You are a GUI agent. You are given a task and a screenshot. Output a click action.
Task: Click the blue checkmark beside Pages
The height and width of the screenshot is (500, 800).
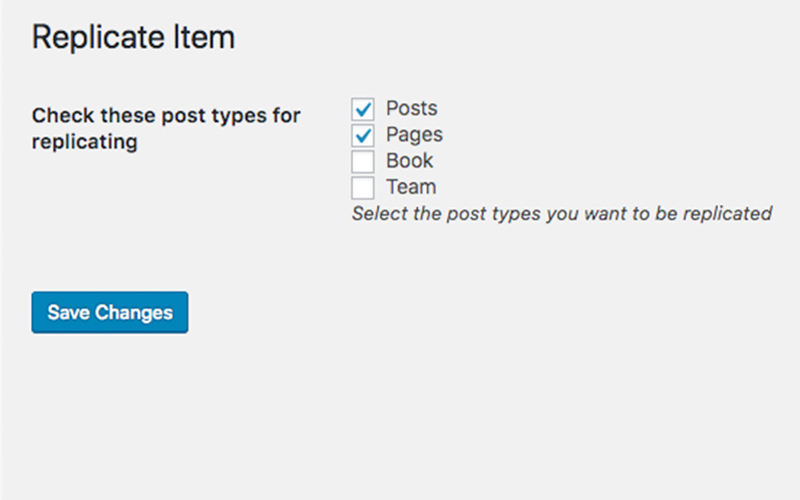point(363,135)
